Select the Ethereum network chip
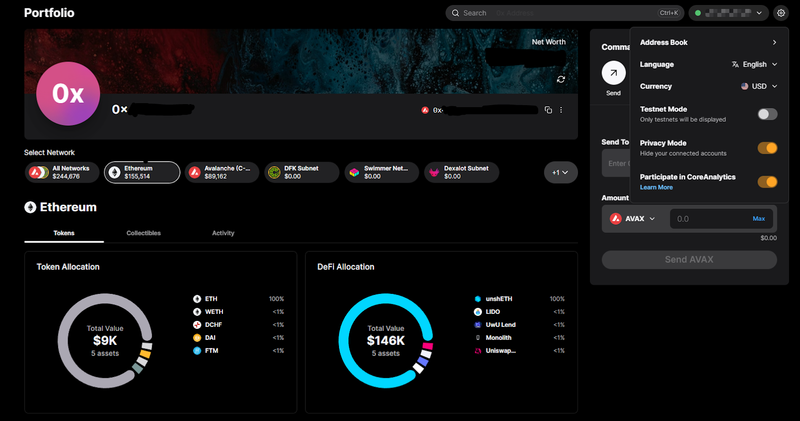Viewport: 800px width, 421px height. (142, 172)
